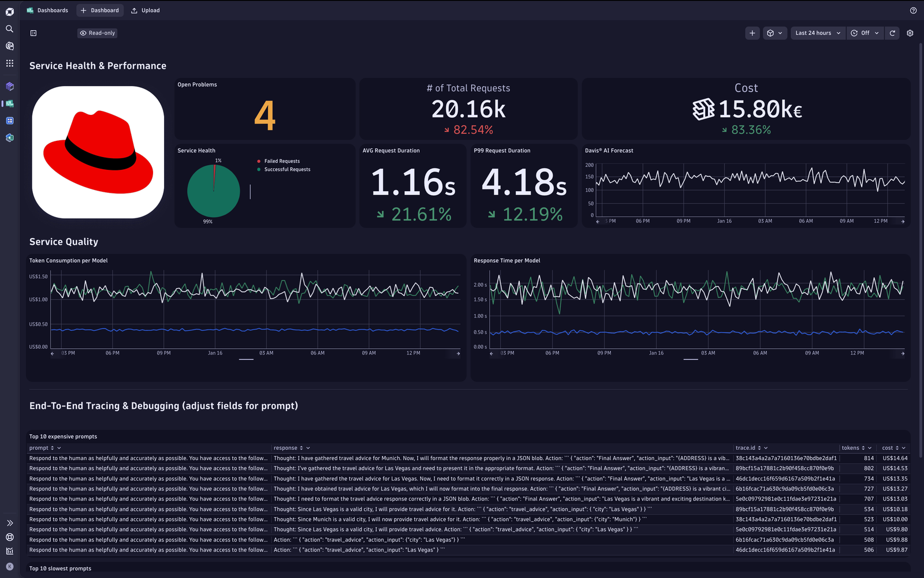This screenshot has width=924, height=578.
Task: Expand the sidebar with the double chevron
Action: [10, 523]
